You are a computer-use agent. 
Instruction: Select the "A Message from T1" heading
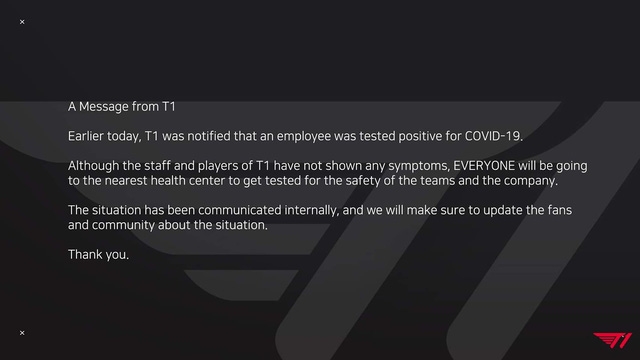[x=122, y=107]
